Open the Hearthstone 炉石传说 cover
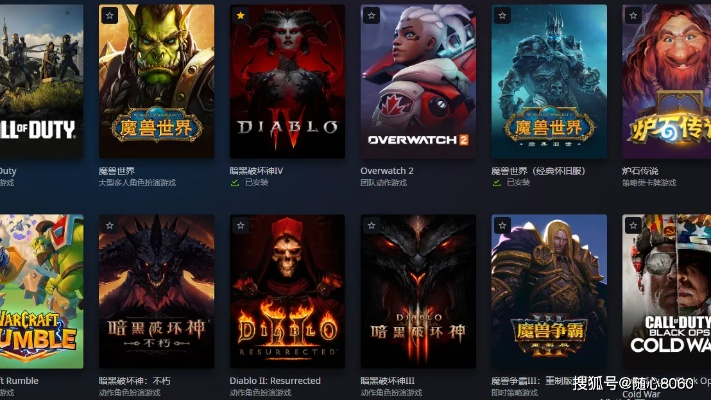This screenshot has height=400, width=711. click(667, 81)
